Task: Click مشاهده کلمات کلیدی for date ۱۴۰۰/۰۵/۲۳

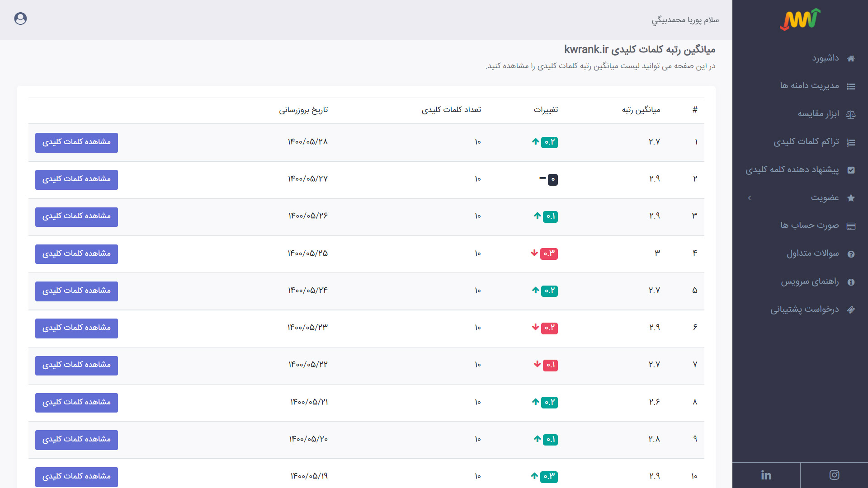Action: (x=76, y=328)
